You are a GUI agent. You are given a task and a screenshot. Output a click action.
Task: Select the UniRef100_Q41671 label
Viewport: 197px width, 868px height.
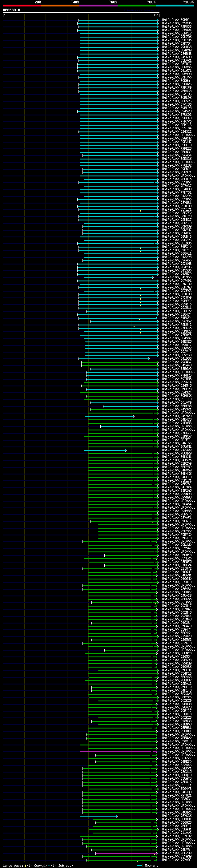177,71
